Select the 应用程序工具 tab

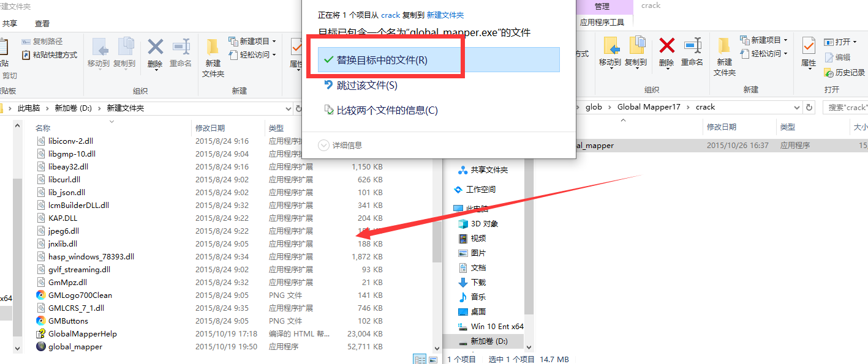click(x=602, y=22)
